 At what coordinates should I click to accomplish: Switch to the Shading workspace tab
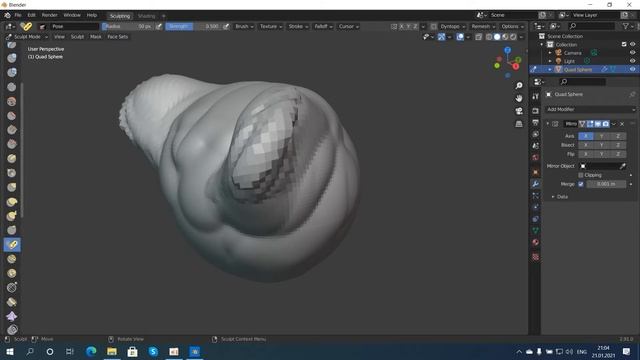[x=146, y=16]
